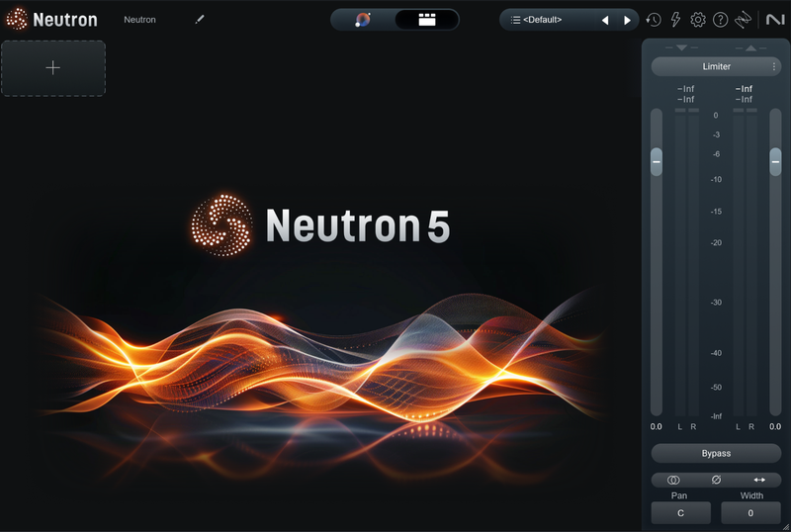This screenshot has height=532, width=791.
Task: Click the input gain slider handle
Action: [657, 162]
